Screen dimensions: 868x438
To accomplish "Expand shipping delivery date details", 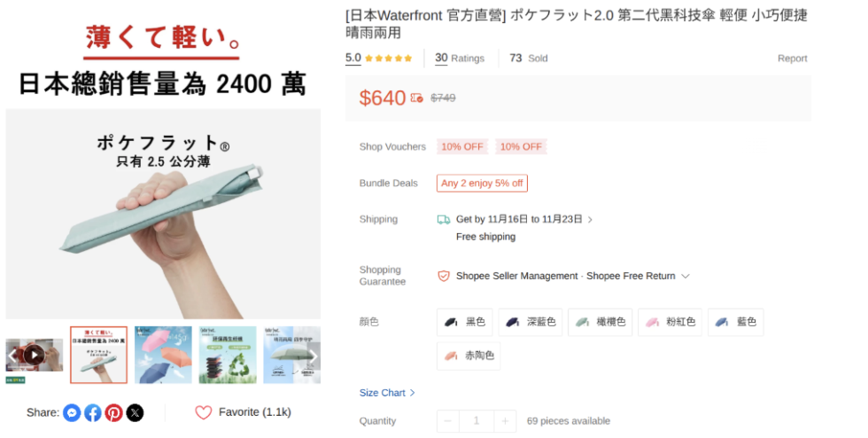I will 591,219.
